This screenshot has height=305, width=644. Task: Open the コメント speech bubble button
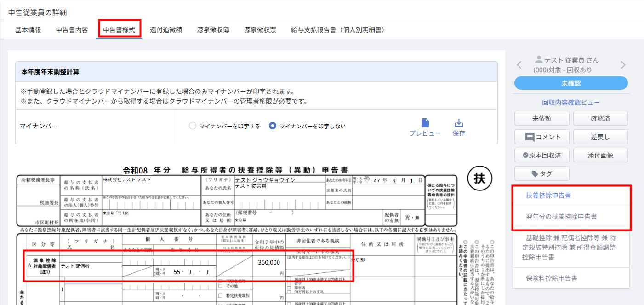[x=542, y=137]
